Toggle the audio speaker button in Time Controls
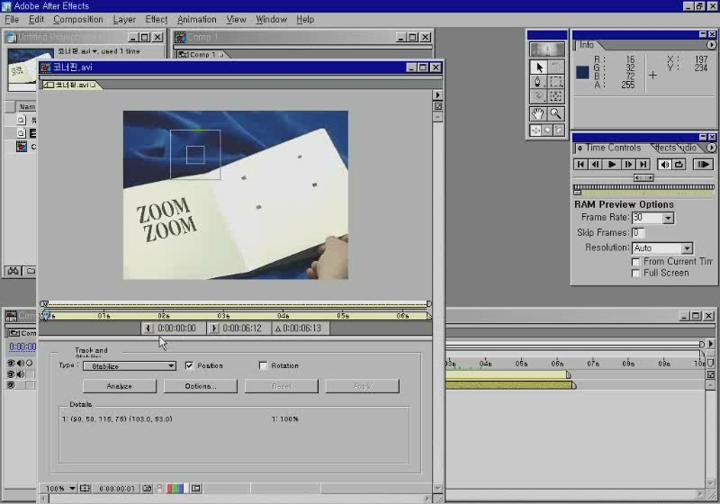This screenshot has height=504, width=720. [x=664, y=164]
